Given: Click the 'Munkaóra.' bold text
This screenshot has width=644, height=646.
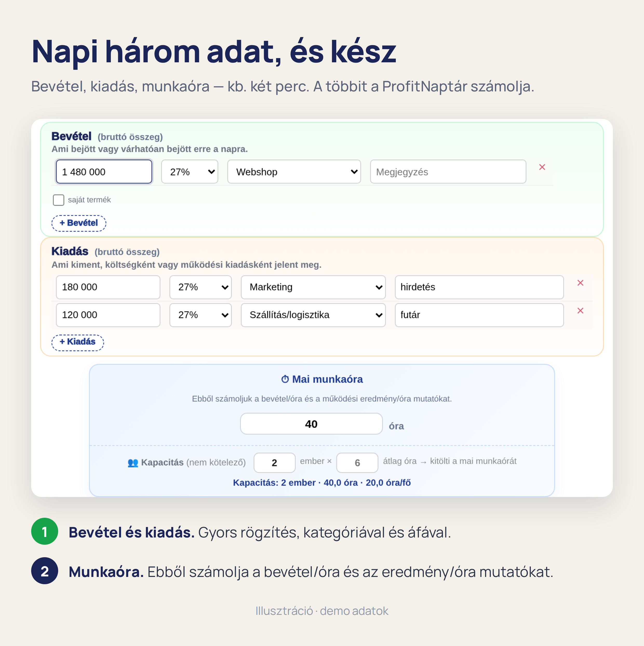Looking at the screenshot, I should tap(106, 572).
